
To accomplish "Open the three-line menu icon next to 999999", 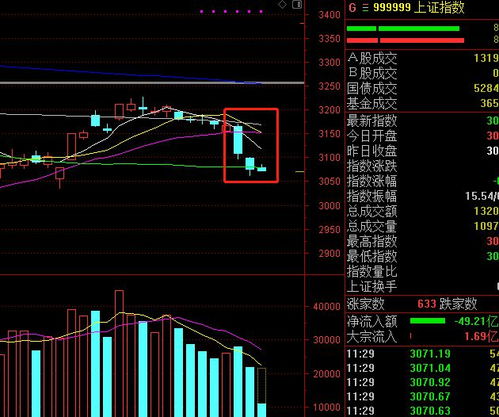I will (365, 8).
